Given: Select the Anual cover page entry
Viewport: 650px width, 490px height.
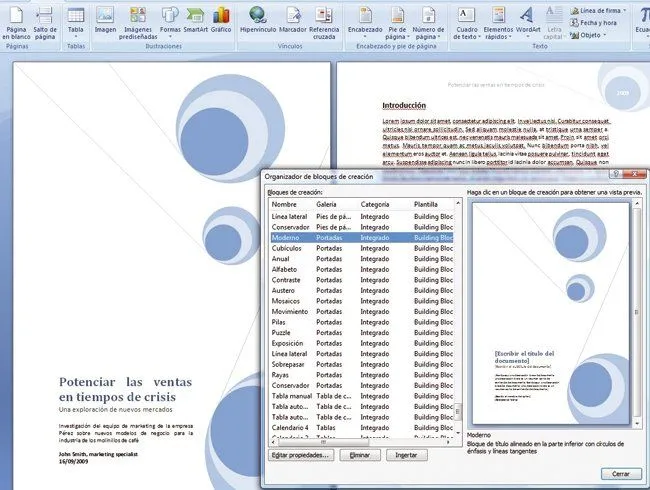Looking at the screenshot, I should coord(362,259).
